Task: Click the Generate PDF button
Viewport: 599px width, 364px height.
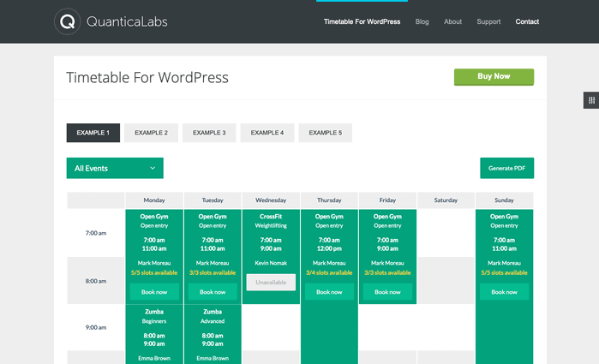Action: coord(507,168)
